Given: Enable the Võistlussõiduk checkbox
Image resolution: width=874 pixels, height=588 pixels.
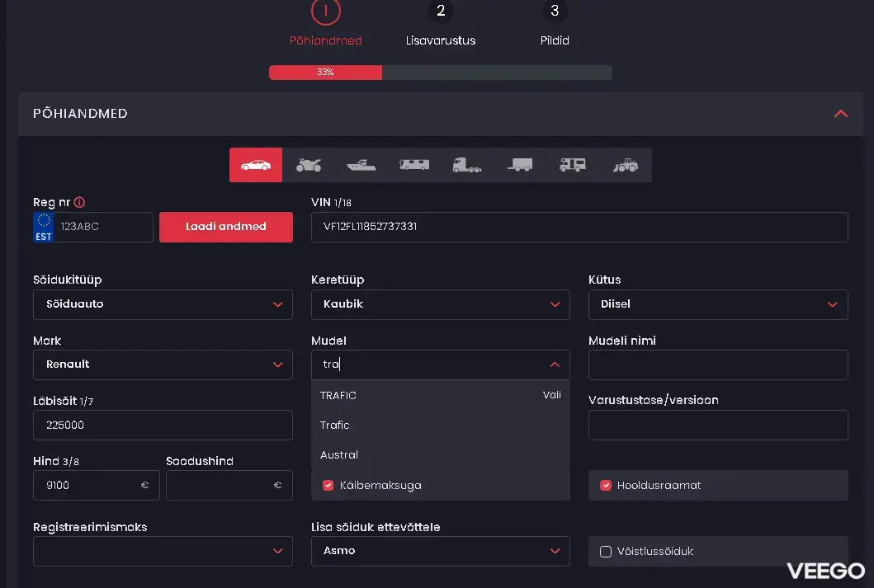Looking at the screenshot, I should pos(606,552).
